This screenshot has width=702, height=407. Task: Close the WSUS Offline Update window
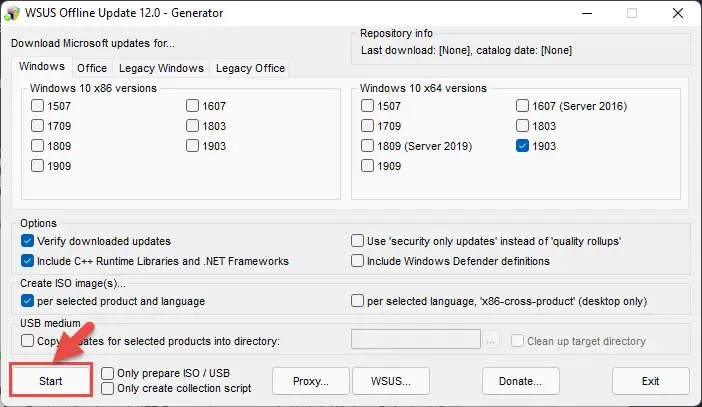(678, 13)
